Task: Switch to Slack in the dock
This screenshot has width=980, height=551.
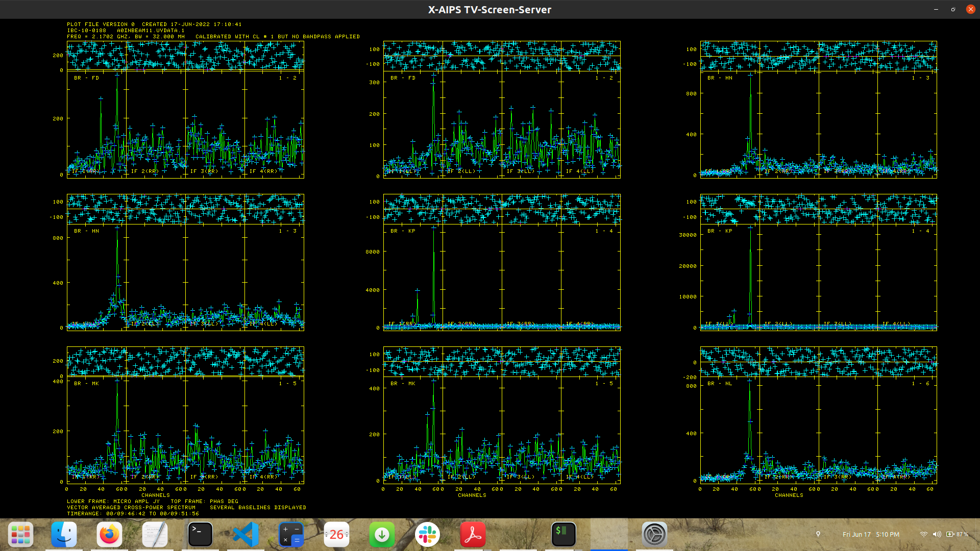Action: click(427, 534)
